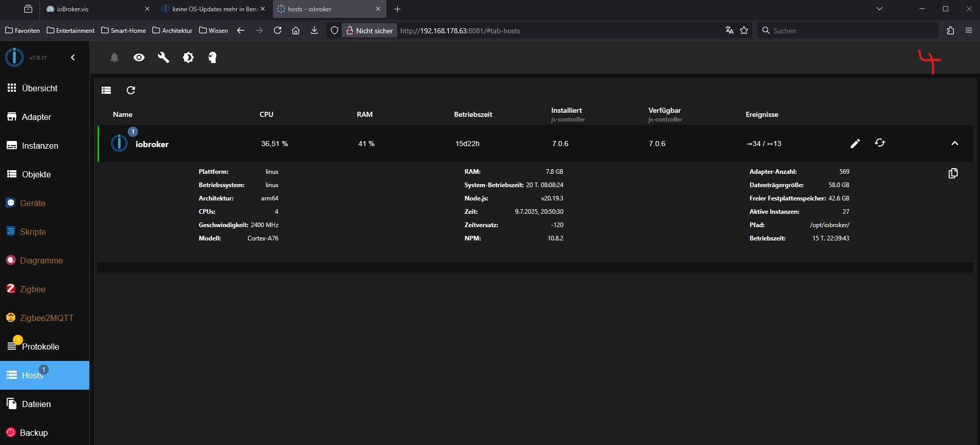The height and width of the screenshot is (445, 980).
Task: Open Dateien in the sidebar
Action: pyautogui.click(x=45, y=404)
